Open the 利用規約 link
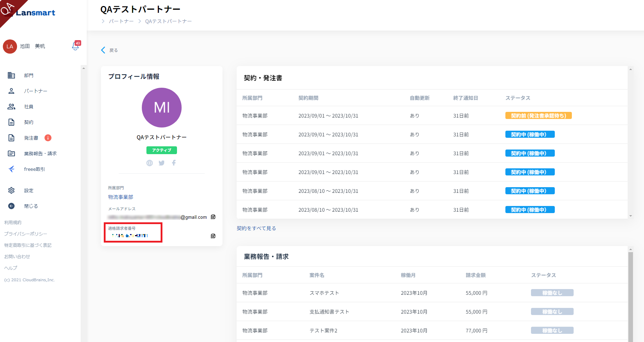The width and height of the screenshot is (644, 342). [x=13, y=223]
